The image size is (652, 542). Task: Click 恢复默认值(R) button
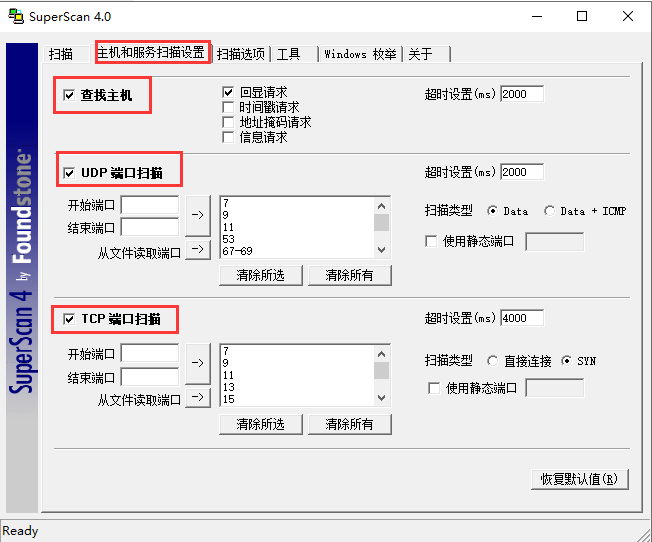[579, 480]
